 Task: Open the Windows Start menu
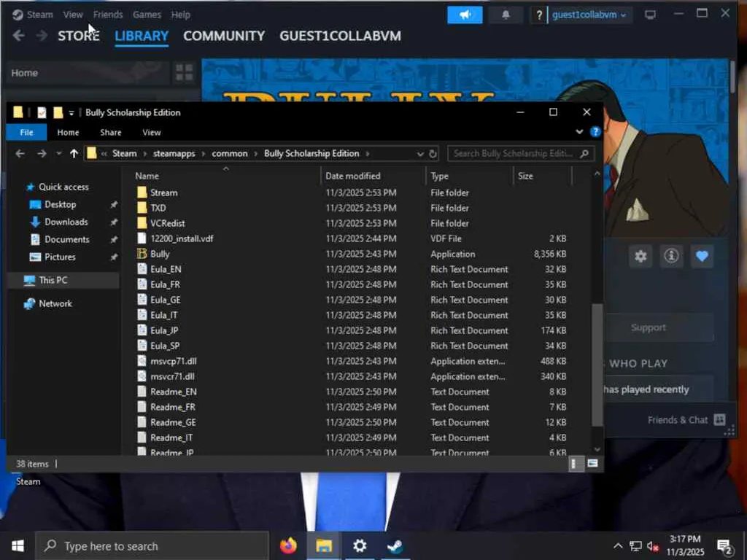coord(18,545)
